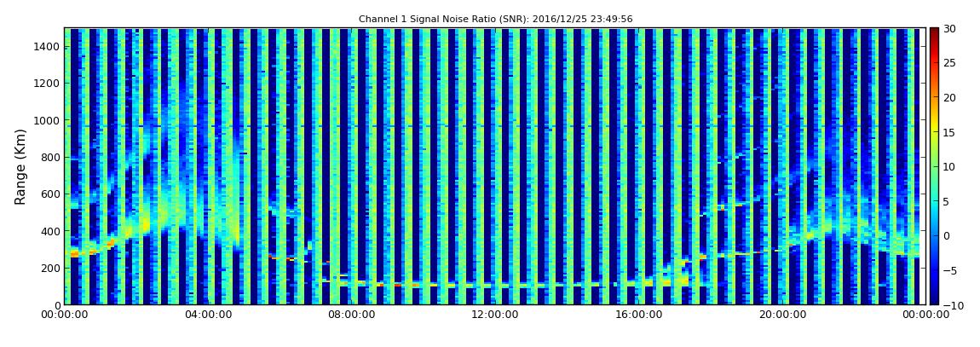Click the dark red top of colorbar
Image resolution: width=980 pixels, height=347 pixels.
click(x=934, y=32)
